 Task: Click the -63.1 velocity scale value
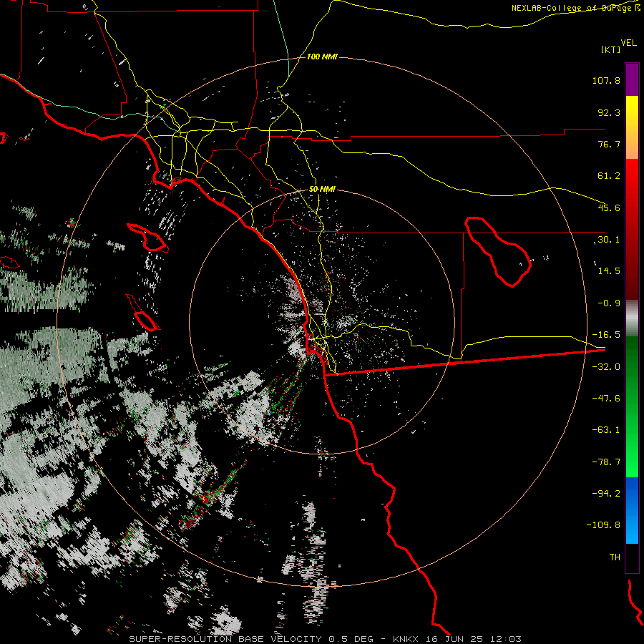click(x=606, y=430)
